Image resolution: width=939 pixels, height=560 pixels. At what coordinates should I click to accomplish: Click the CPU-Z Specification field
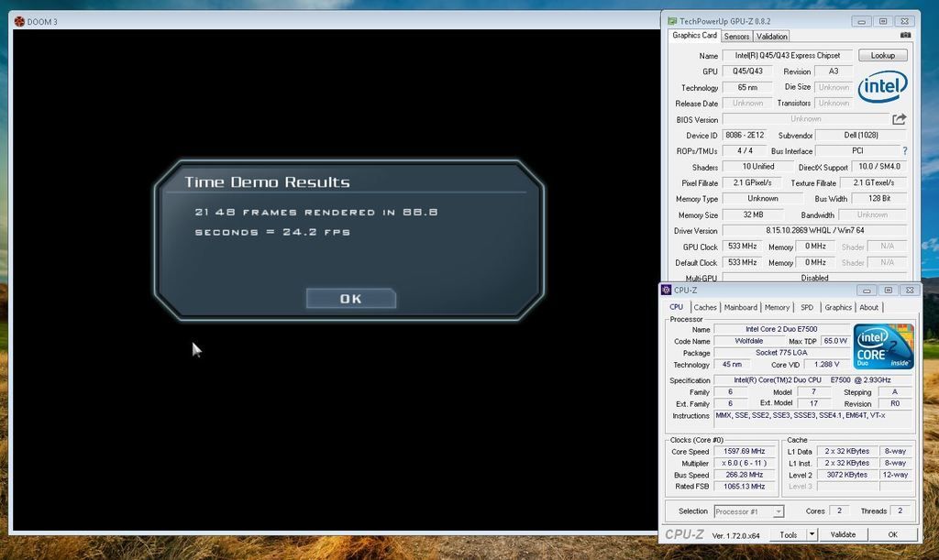click(x=812, y=380)
